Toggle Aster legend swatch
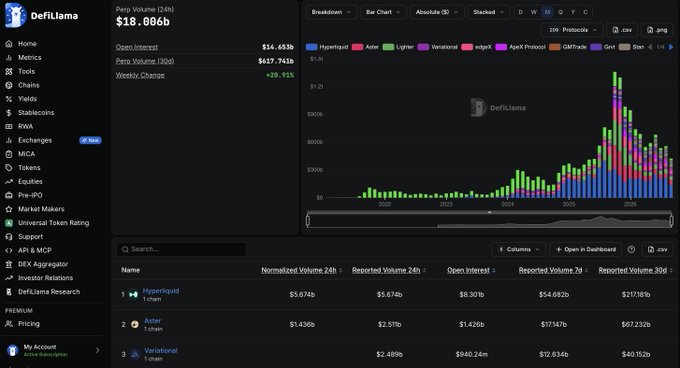680x368 pixels. coord(357,47)
